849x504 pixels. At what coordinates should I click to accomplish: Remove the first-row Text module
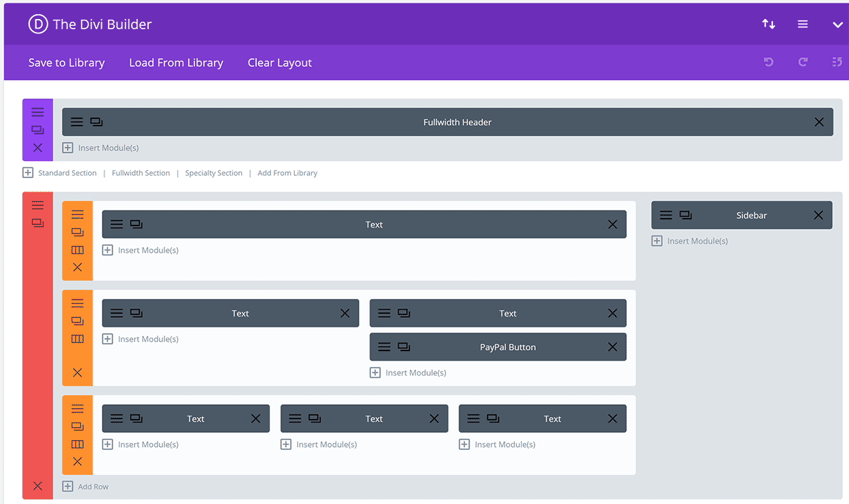click(x=613, y=224)
